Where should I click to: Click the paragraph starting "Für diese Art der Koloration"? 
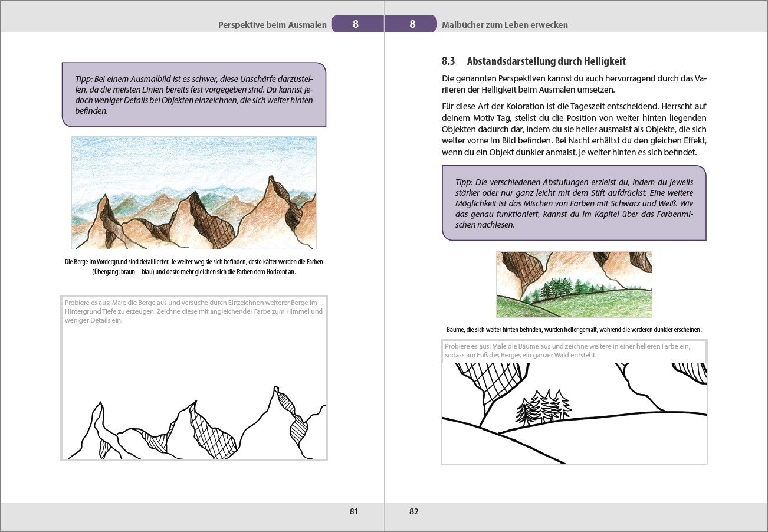pyautogui.click(x=573, y=129)
